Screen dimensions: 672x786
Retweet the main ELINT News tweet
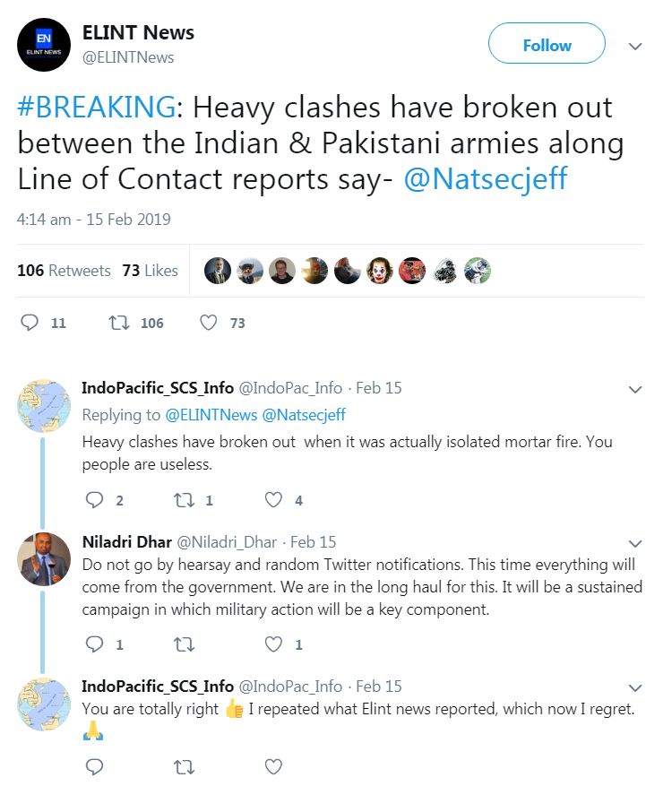coord(118,323)
